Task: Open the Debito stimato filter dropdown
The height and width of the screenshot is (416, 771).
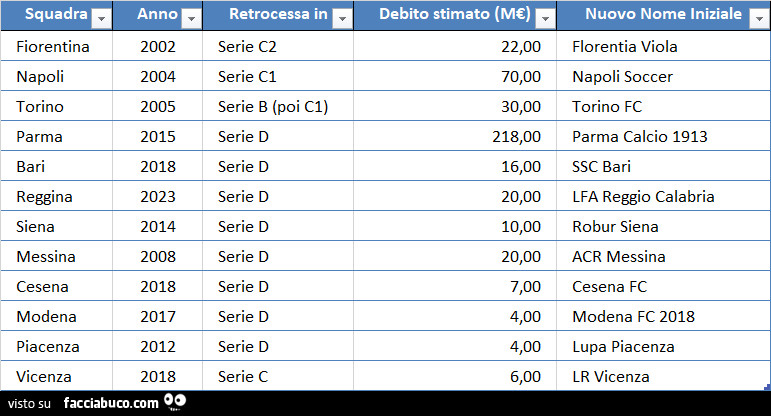Action: (x=544, y=18)
